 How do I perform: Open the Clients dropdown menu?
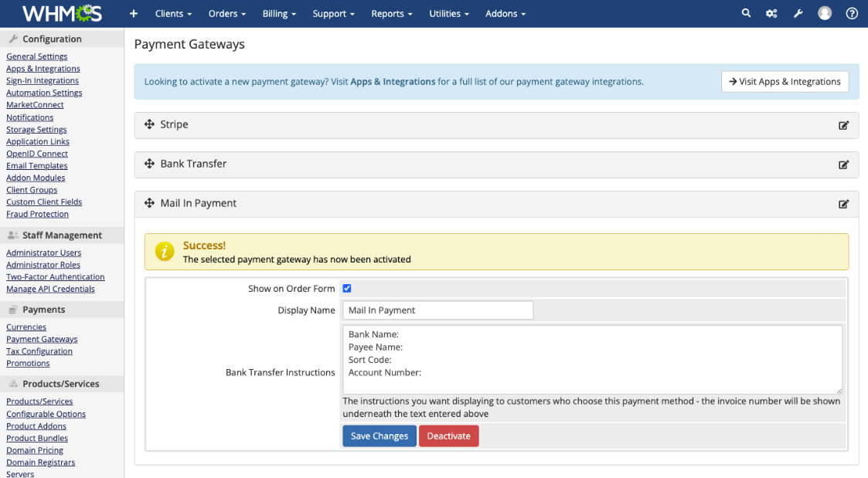pyautogui.click(x=173, y=13)
